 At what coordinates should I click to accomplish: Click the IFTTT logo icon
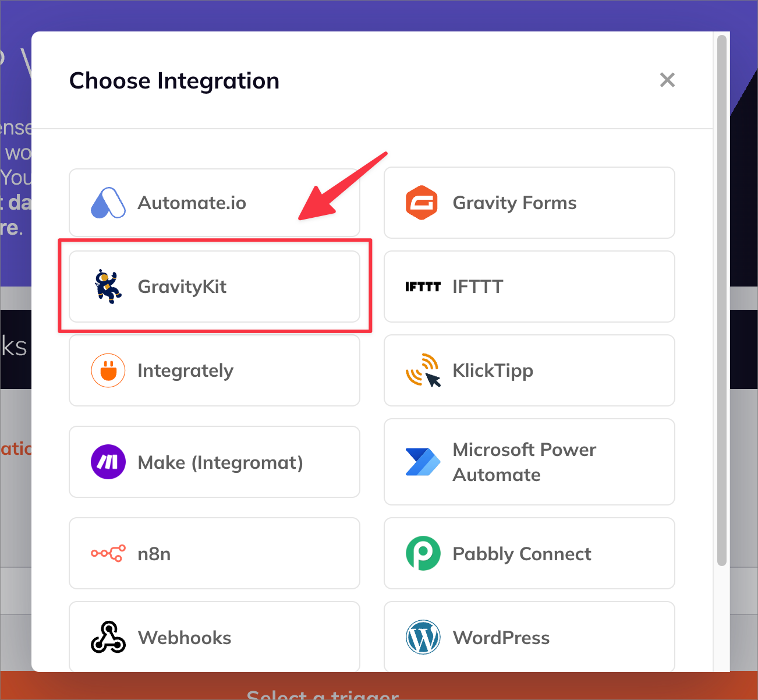point(423,287)
